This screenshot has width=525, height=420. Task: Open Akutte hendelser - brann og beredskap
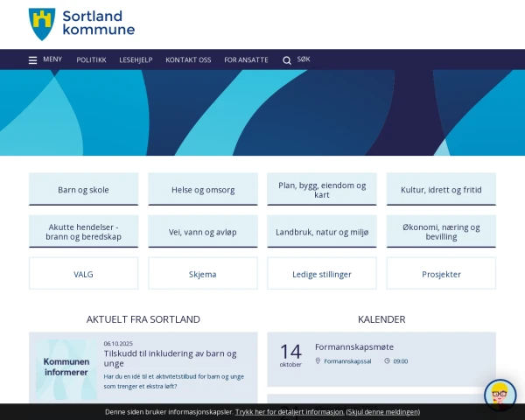coord(83,231)
